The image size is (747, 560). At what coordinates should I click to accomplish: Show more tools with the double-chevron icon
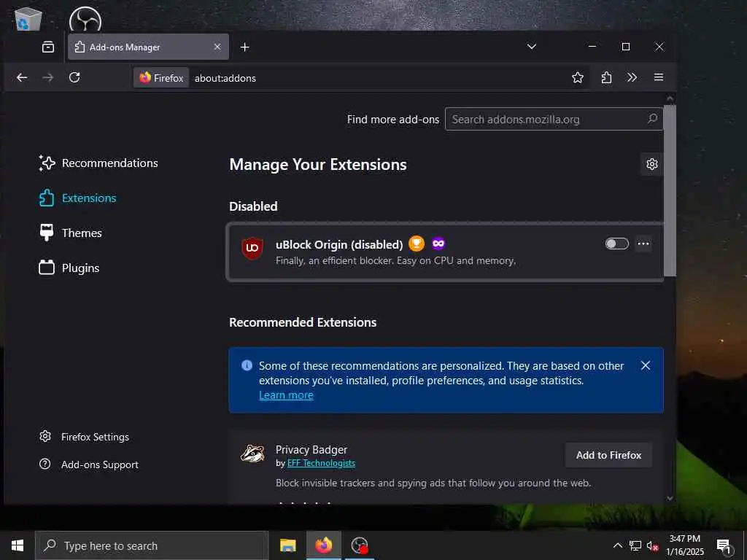pyautogui.click(x=632, y=77)
